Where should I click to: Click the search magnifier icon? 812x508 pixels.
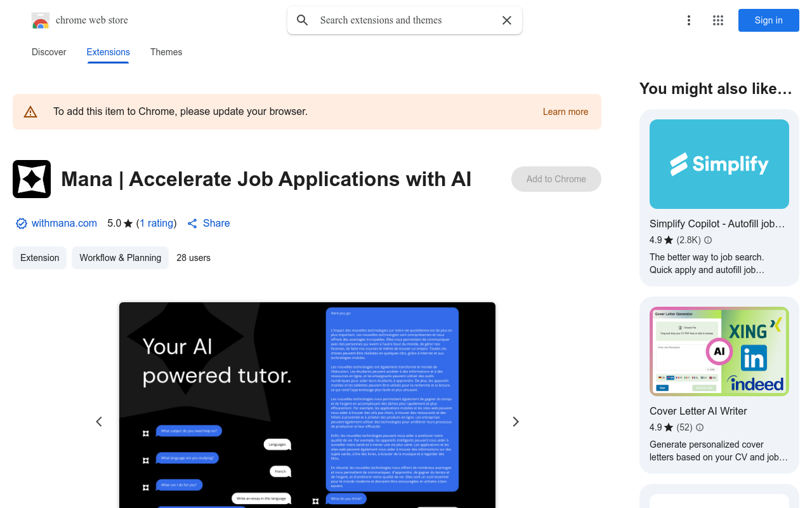click(x=303, y=20)
